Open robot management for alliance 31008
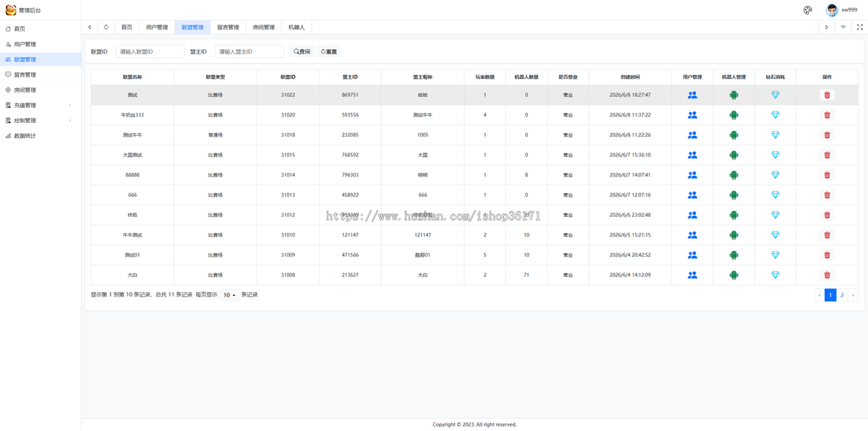Image resolution: width=868 pixels, height=431 pixels. (x=733, y=275)
